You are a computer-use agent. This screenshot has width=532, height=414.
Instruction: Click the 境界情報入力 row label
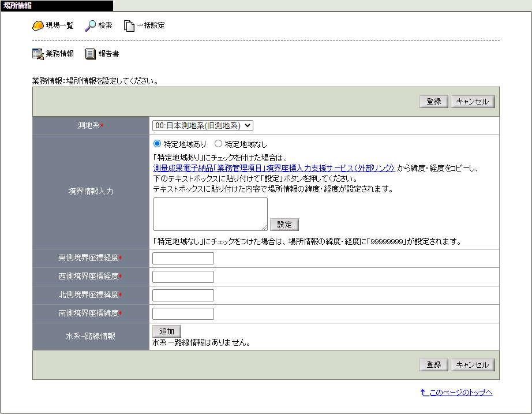coord(91,191)
